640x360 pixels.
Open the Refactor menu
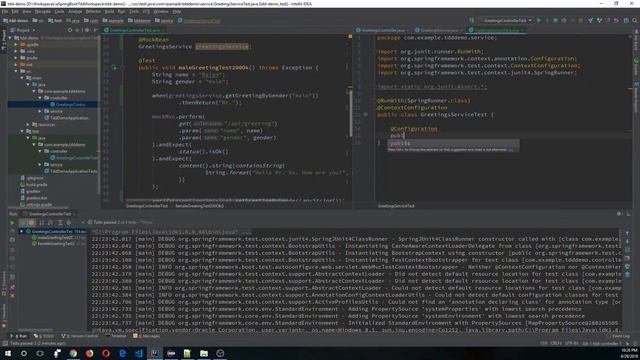(x=93, y=11)
